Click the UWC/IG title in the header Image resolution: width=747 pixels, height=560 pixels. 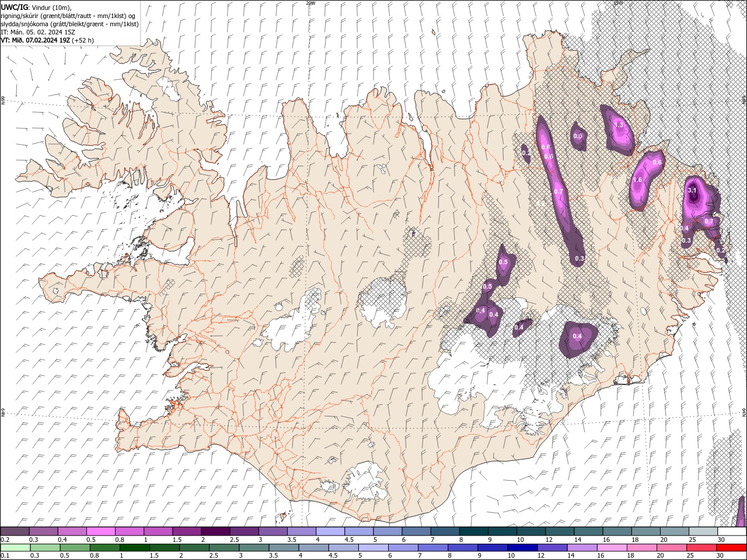[x=14, y=6]
